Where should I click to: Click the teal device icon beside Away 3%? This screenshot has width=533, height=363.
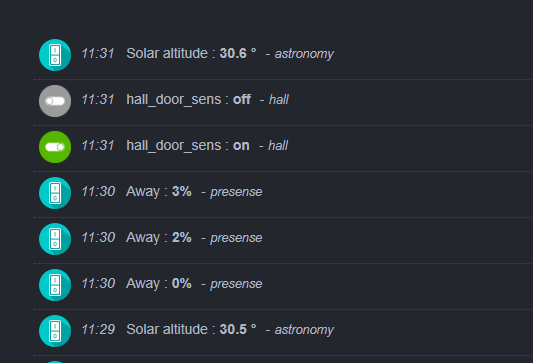pos(55,193)
